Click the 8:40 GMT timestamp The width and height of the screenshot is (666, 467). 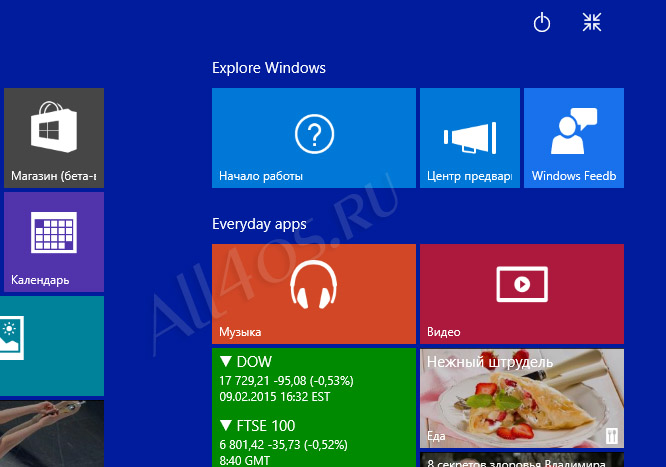[x=244, y=461]
